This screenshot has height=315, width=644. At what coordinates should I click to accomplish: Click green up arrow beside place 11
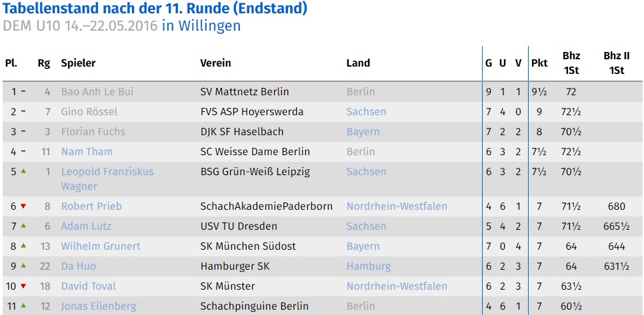(x=23, y=305)
